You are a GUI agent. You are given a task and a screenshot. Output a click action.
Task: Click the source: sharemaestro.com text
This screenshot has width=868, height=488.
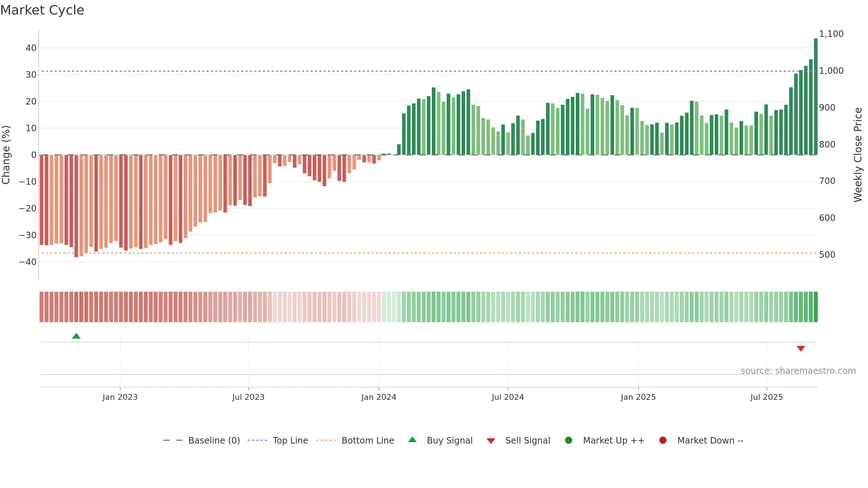(798, 371)
